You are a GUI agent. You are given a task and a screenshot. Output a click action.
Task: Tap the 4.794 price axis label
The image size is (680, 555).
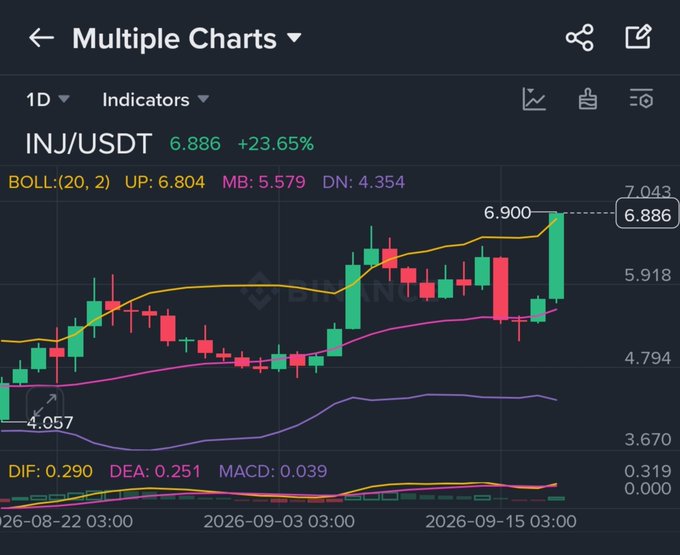coord(647,358)
